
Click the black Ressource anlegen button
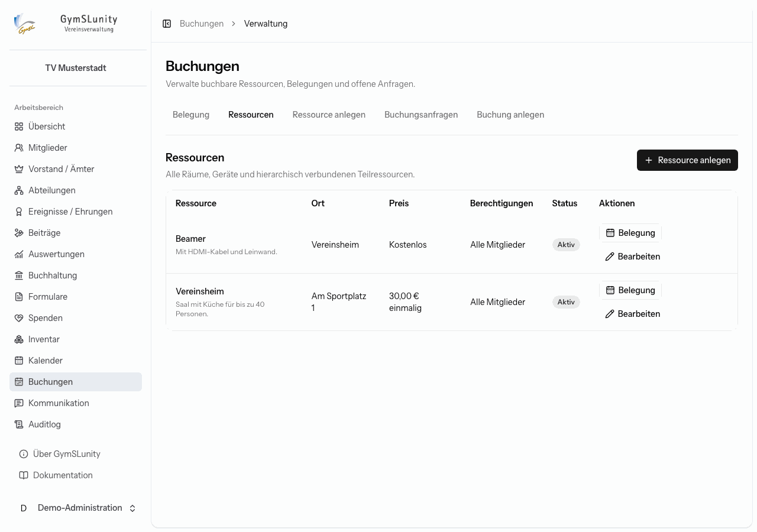click(x=687, y=160)
